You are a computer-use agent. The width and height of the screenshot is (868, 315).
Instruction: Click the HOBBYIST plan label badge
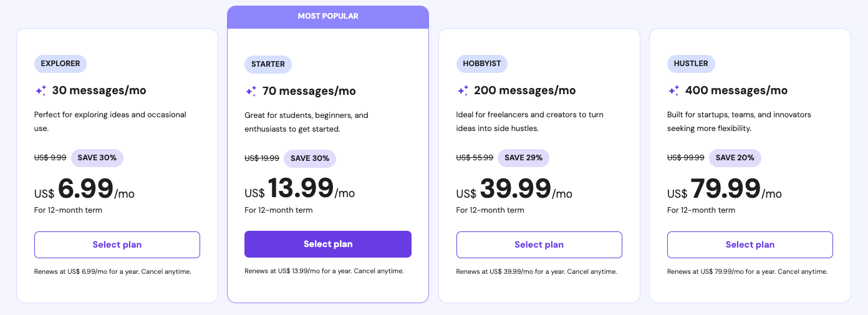coord(482,64)
